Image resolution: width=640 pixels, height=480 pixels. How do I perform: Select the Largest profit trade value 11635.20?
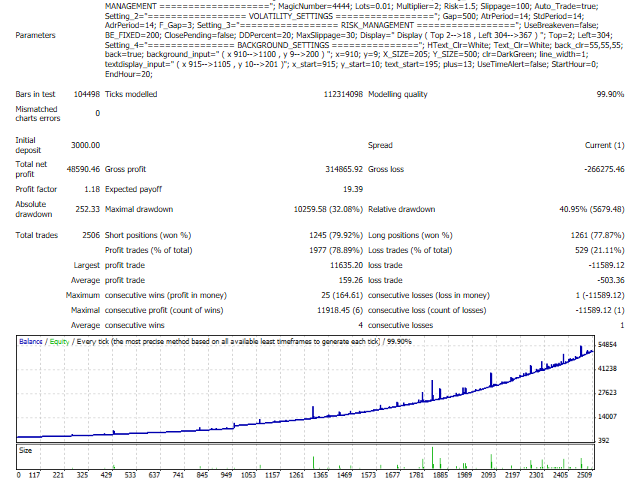[x=338, y=265]
